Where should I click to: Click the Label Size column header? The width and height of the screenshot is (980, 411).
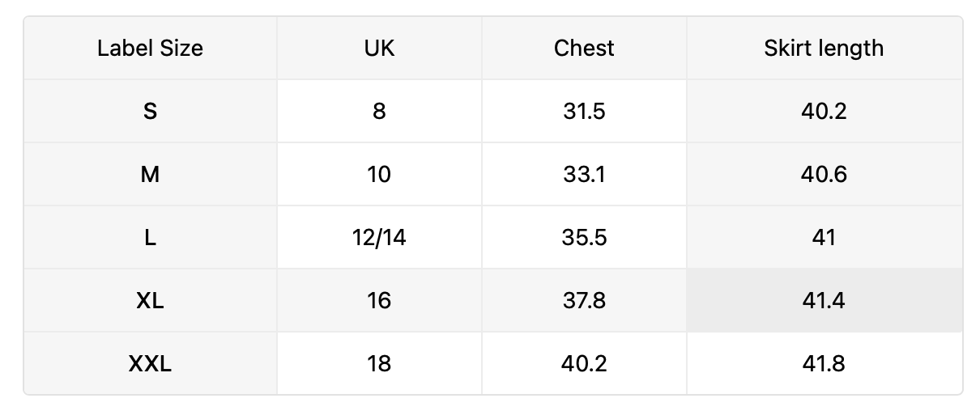tap(151, 48)
